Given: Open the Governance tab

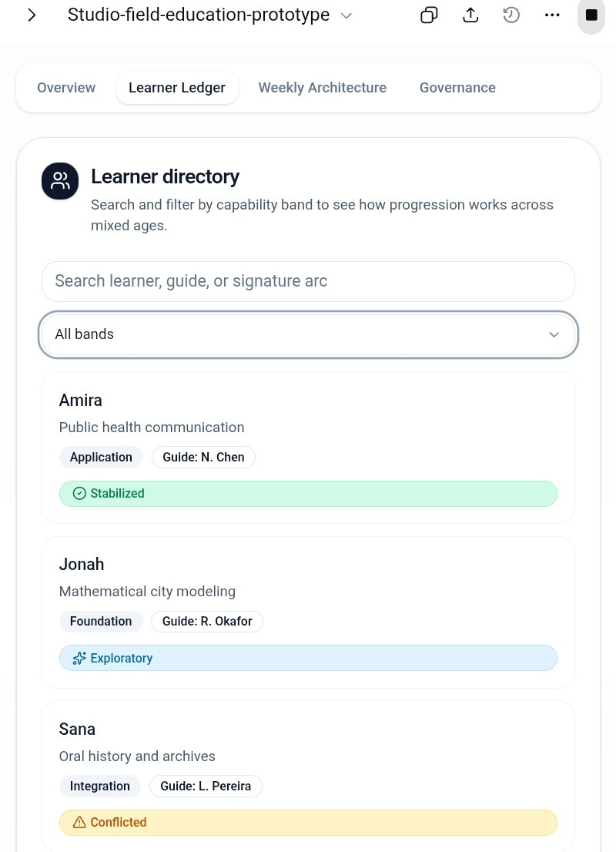Looking at the screenshot, I should click(x=457, y=87).
